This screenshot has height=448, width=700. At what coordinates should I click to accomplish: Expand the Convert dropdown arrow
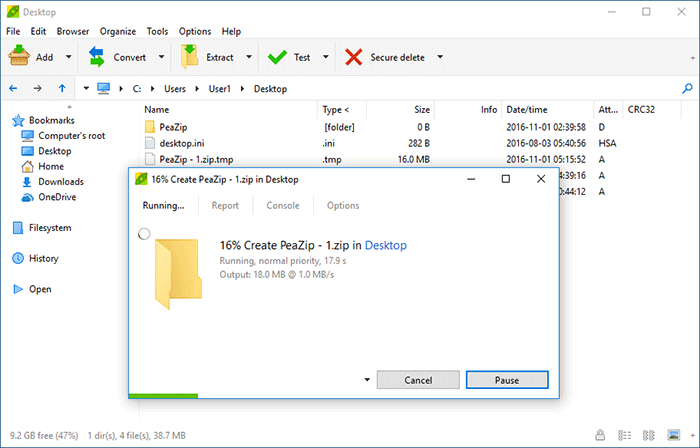(162, 57)
